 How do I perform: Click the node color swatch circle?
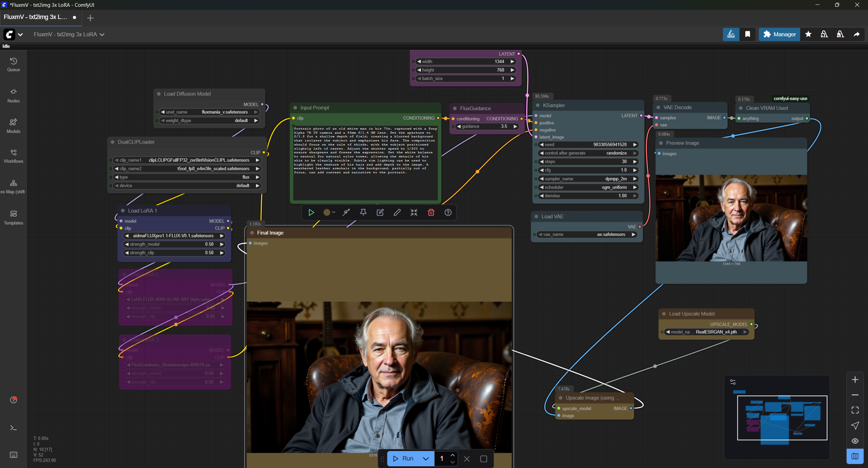coord(327,212)
